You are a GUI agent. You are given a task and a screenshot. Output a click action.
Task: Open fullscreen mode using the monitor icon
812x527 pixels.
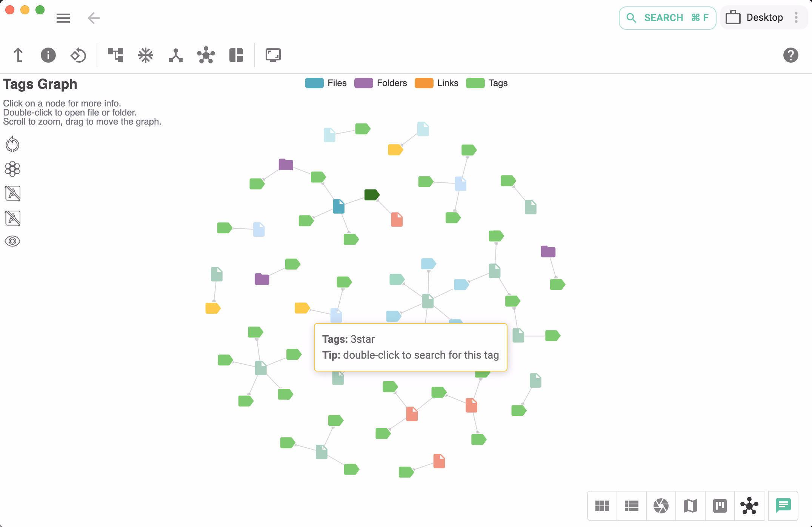(273, 55)
